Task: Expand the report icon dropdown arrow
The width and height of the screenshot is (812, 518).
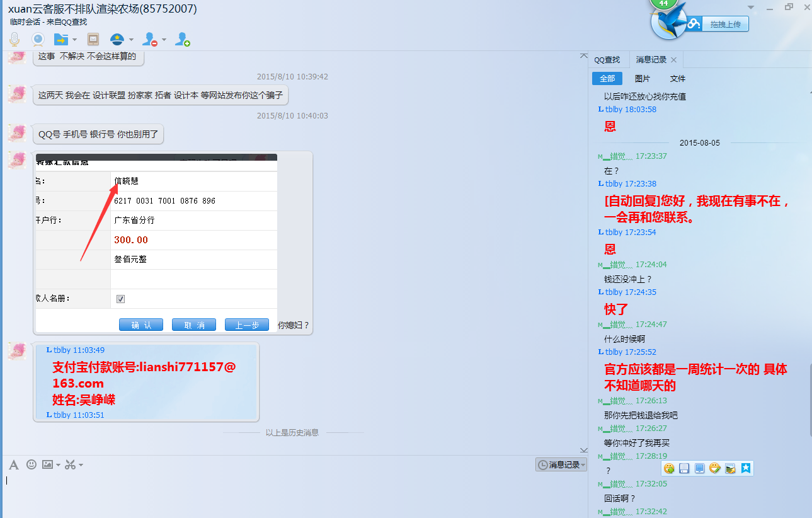Action: [x=130, y=40]
